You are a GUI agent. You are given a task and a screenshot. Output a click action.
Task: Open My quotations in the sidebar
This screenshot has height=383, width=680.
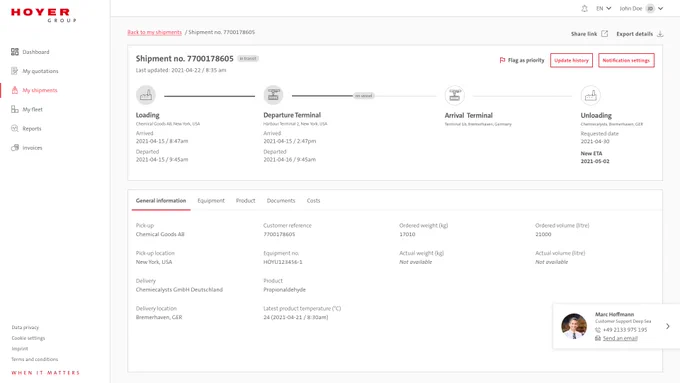click(40, 71)
